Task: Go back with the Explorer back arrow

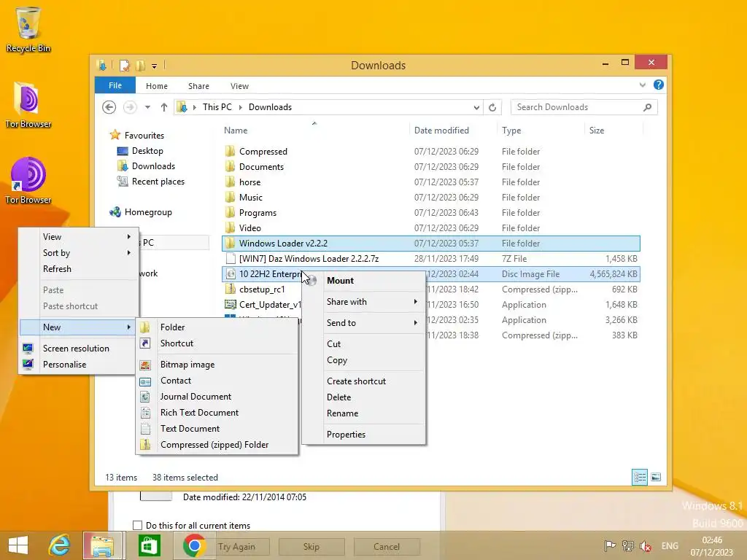Action: pyautogui.click(x=109, y=107)
